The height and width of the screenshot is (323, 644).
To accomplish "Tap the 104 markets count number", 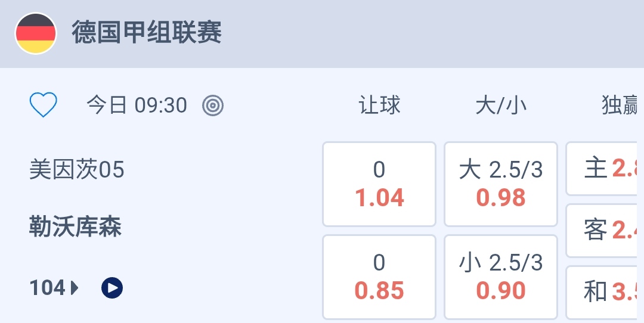I will point(47,288).
